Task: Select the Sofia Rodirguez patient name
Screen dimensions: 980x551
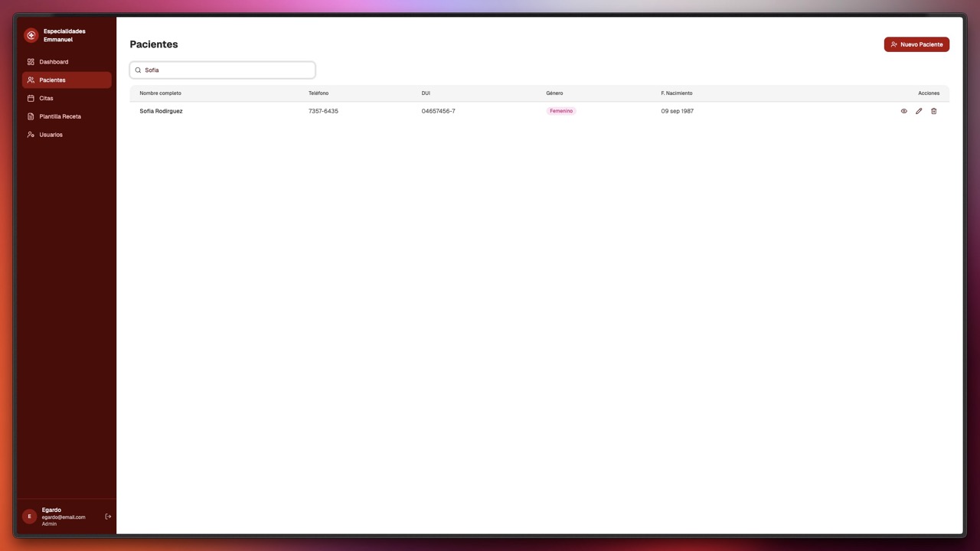Action: [x=161, y=112]
